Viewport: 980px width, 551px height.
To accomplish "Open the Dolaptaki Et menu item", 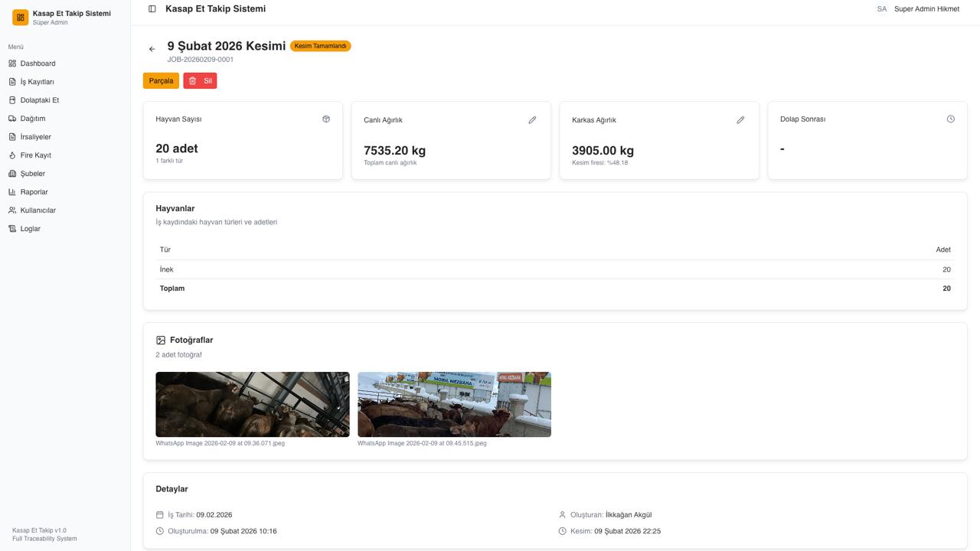I will click(39, 100).
